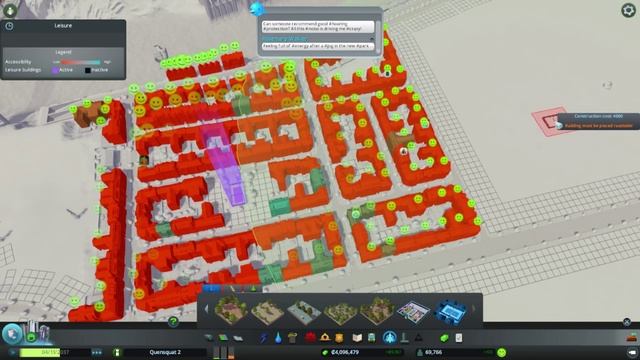Screen dimensions: 640x360
Task: Click the free camera mode icon
Action: (632, 352)
